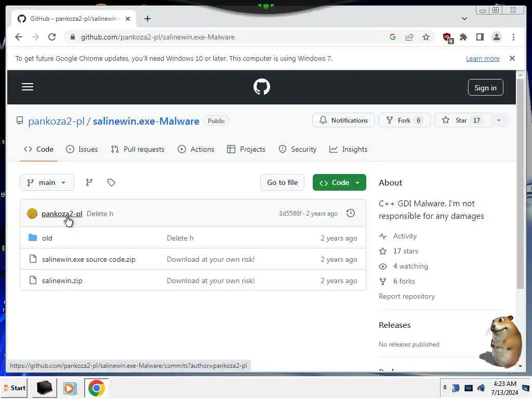View commit history clock icon
Image resolution: width=532 pixels, height=399 pixels.
351,213
